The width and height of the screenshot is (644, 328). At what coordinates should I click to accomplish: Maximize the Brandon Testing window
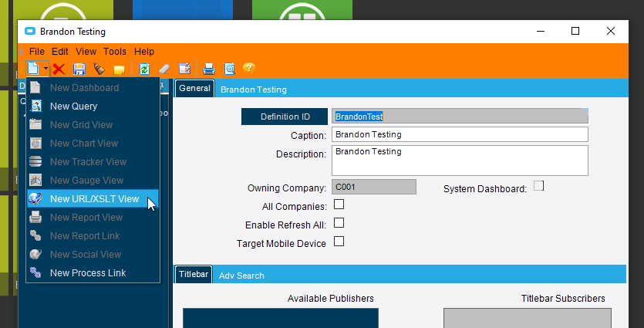click(575, 31)
